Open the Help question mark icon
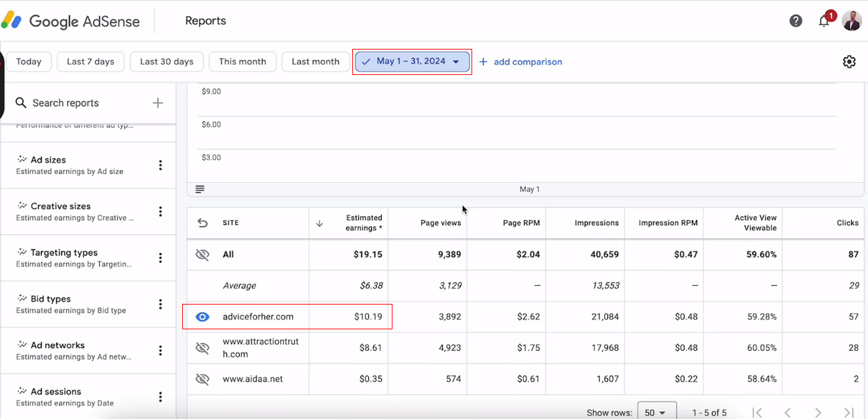The height and width of the screenshot is (419, 868). tap(796, 21)
